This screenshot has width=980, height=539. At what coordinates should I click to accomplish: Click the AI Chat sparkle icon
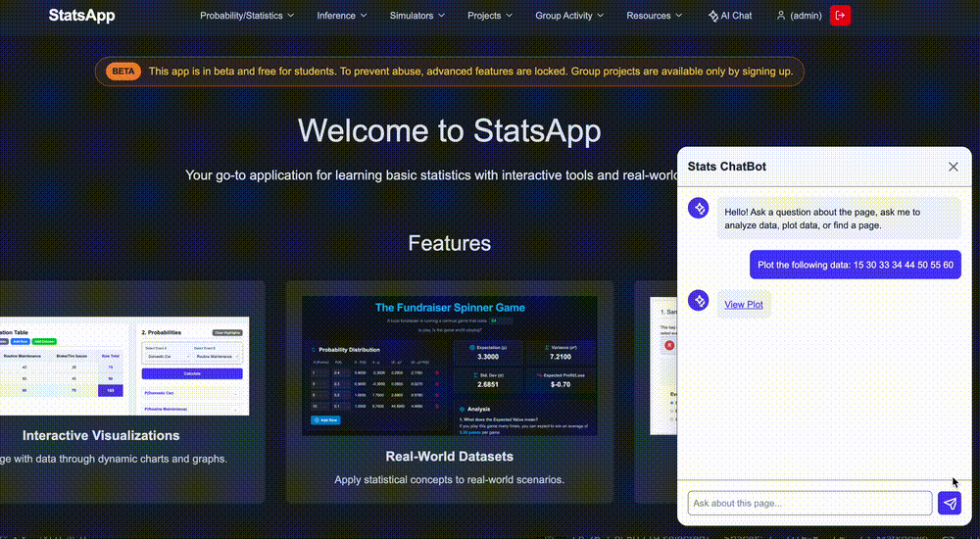coord(712,16)
